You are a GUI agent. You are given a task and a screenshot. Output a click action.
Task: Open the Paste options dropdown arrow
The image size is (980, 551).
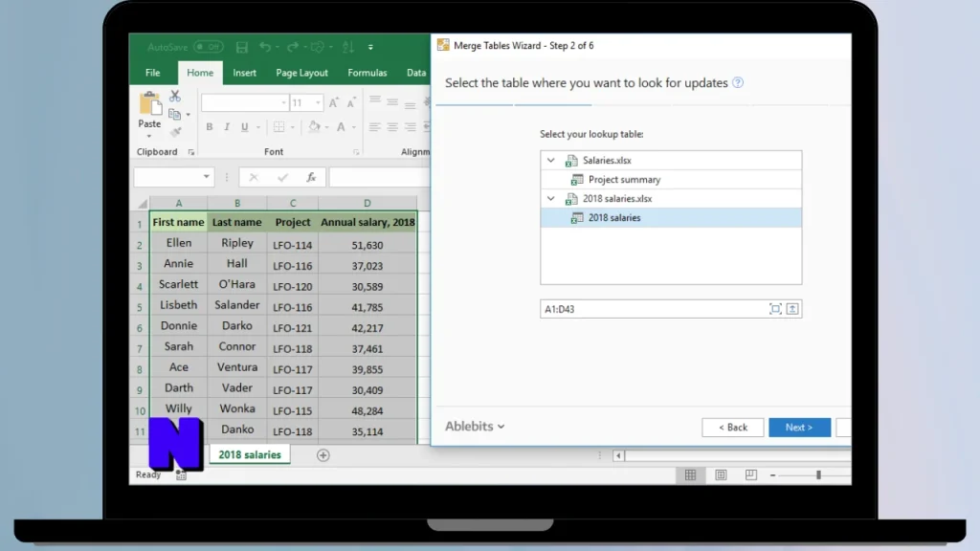tap(149, 136)
